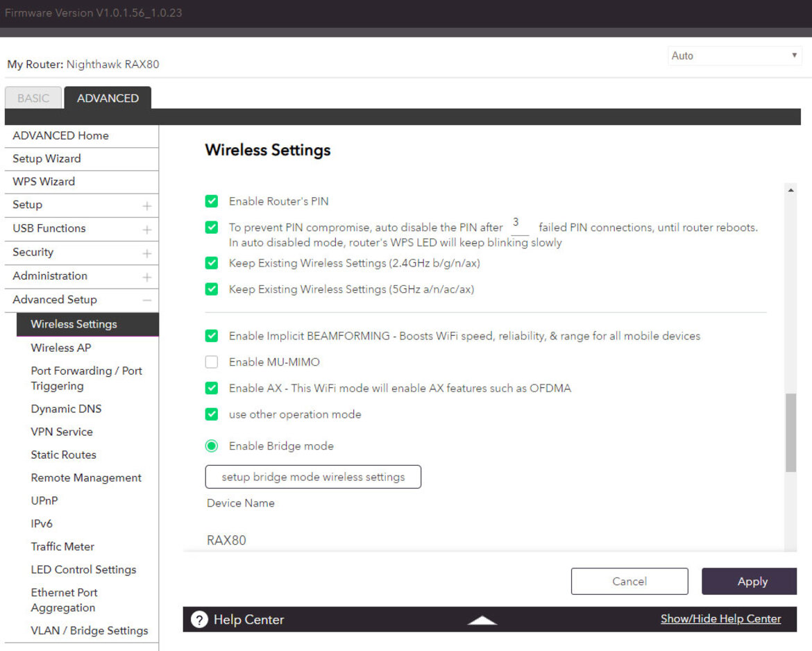Toggle Keep Existing Wireless Settings 2.4GHz checkbox
The height and width of the screenshot is (651, 812).
211,262
